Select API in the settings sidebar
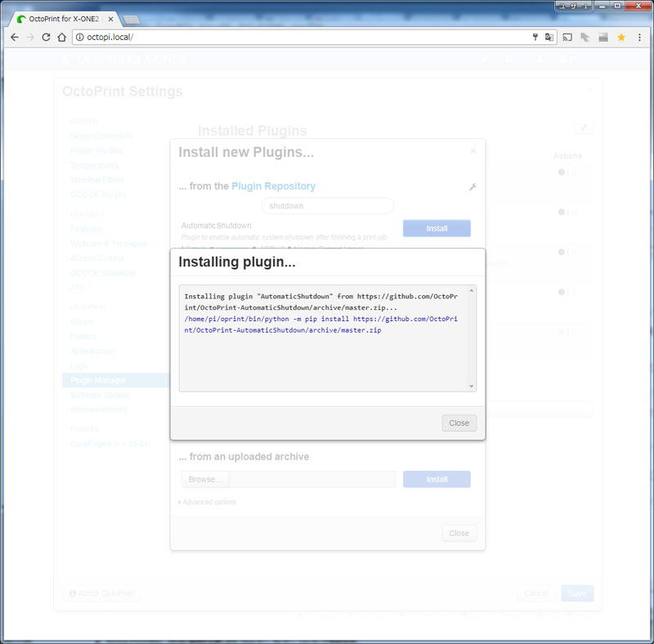 tap(77, 288)
